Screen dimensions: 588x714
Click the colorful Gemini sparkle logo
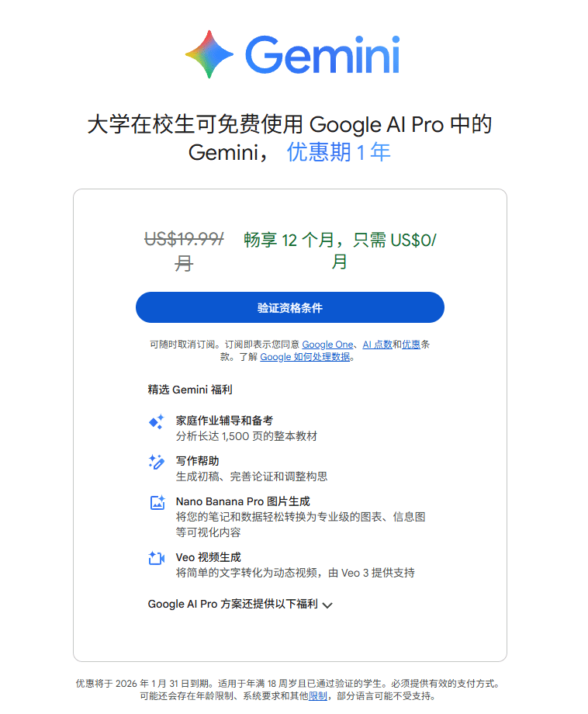tap(209, 54)
